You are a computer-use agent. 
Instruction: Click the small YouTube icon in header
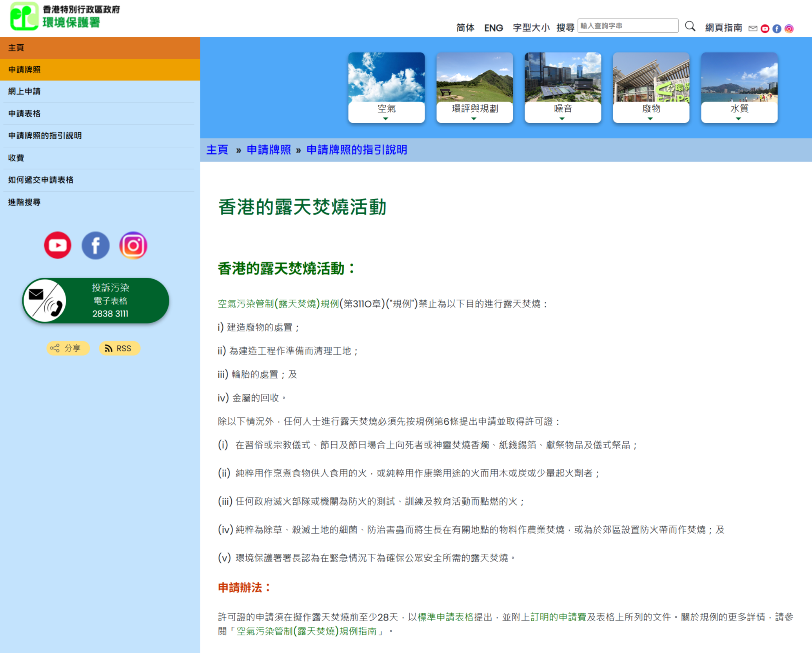765,29
